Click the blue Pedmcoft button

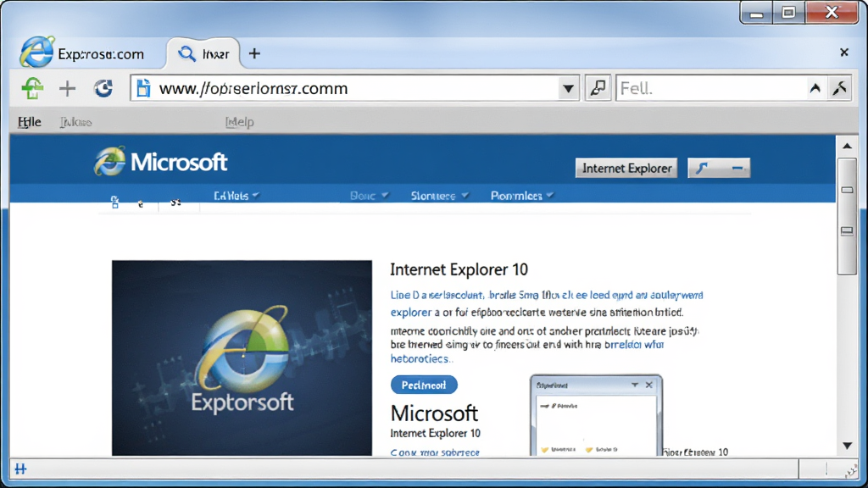(x=424, y=385)
